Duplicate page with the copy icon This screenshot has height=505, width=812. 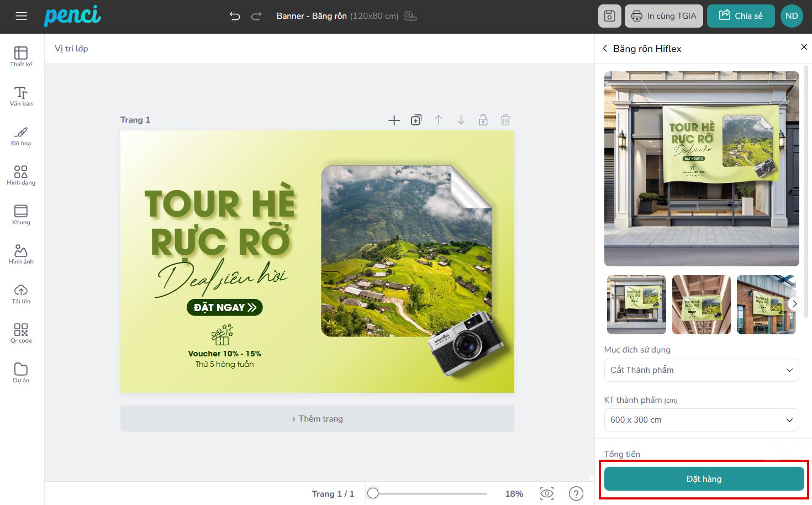coord(416,120)
